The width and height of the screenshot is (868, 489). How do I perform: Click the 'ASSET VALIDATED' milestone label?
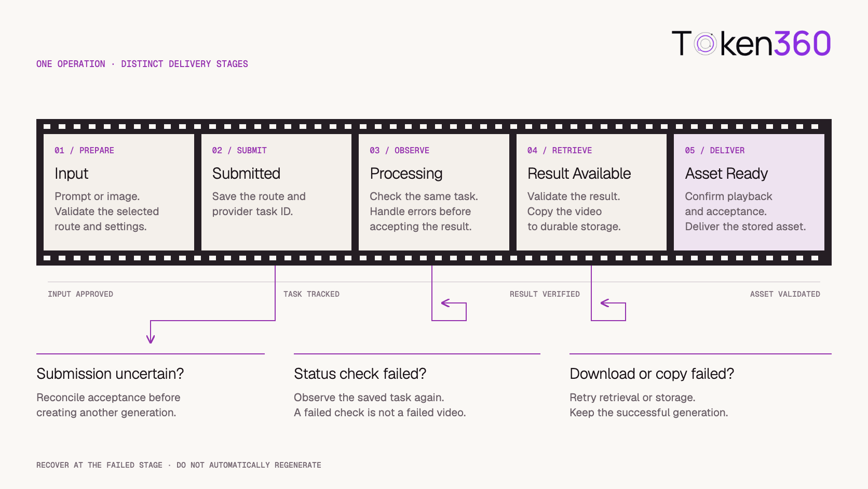pos(785,294)
